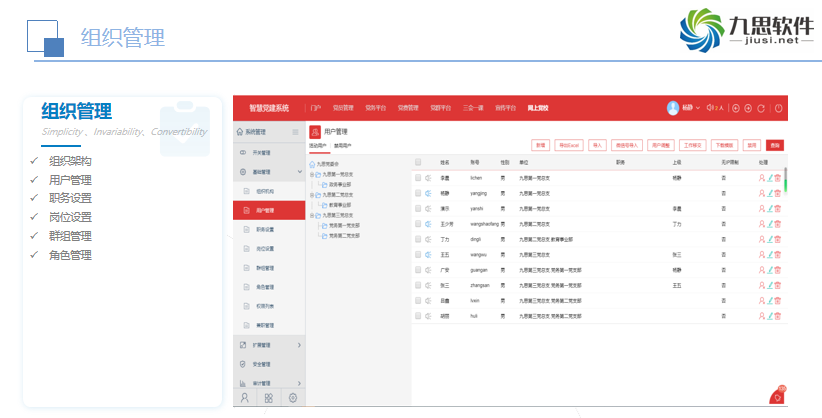Tick the checkbox for user zhangsan
The height and width of the screenshot is (418, 822).
[x=419, y=285]
